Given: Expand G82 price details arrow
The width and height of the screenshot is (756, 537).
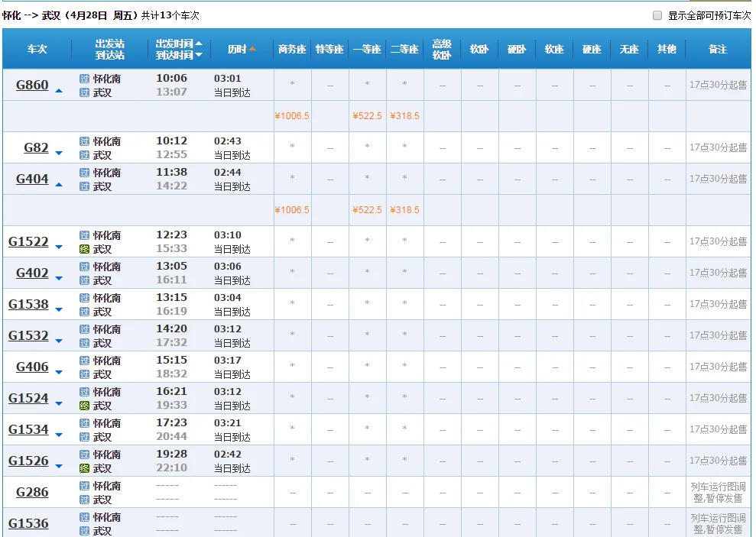Looking at the screenshot, I should (x=59, y=154).
